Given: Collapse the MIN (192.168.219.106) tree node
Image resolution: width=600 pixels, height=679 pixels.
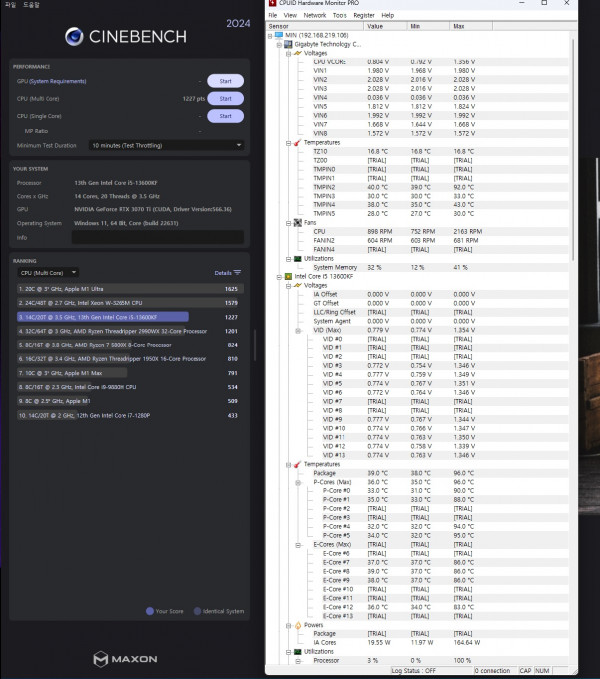Looking at the screenshot, I should (x=270, y=36).
